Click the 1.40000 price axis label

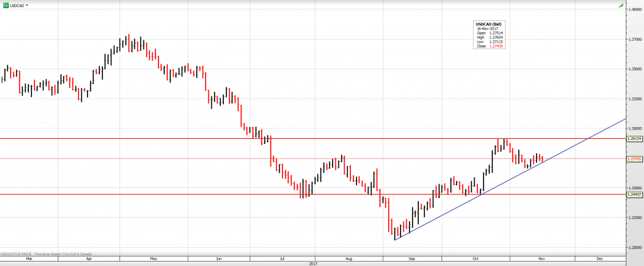[633, 9]
